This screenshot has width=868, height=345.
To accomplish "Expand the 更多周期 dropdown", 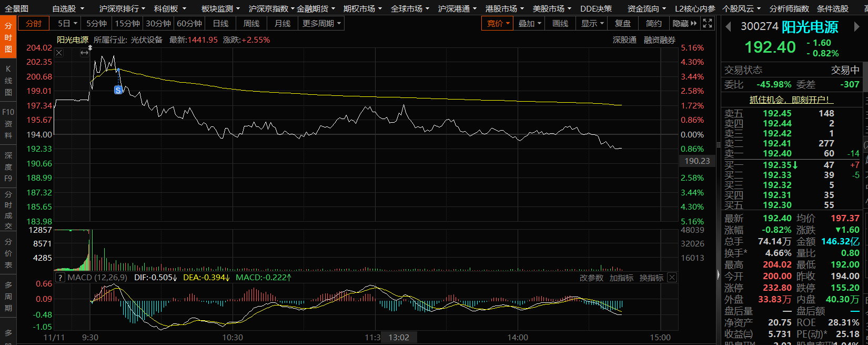I will [x=321, y=24].
